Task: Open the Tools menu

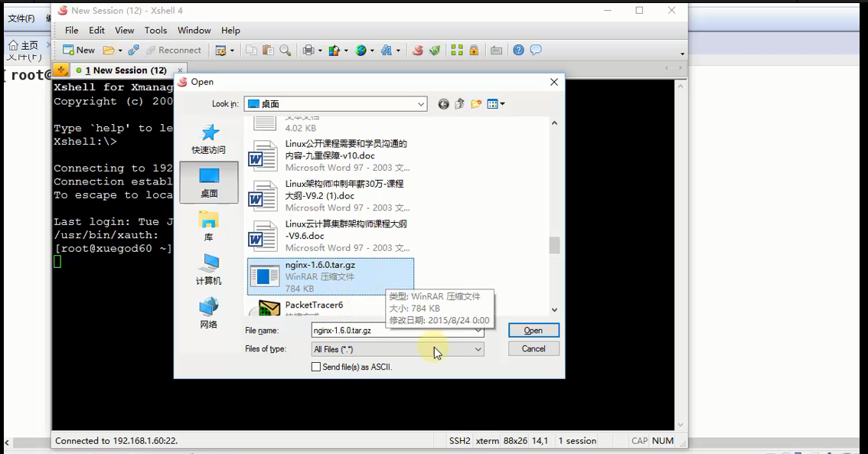Action: click(x=155, y=31)
